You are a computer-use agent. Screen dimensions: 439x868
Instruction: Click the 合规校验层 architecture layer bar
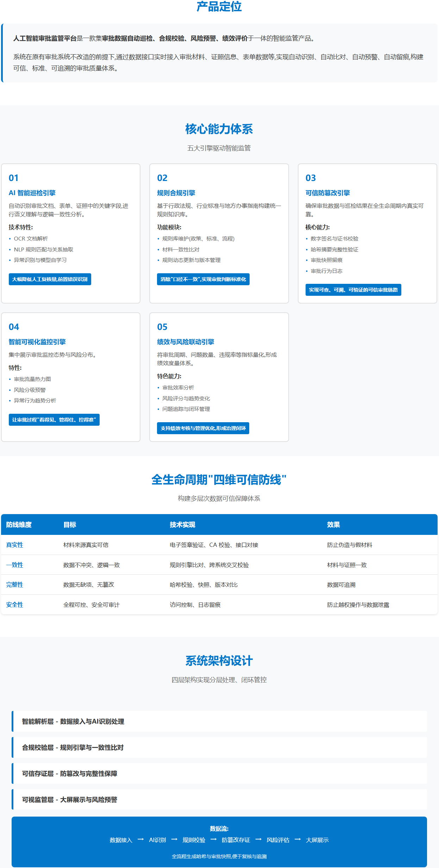click(x=219, y=748)
